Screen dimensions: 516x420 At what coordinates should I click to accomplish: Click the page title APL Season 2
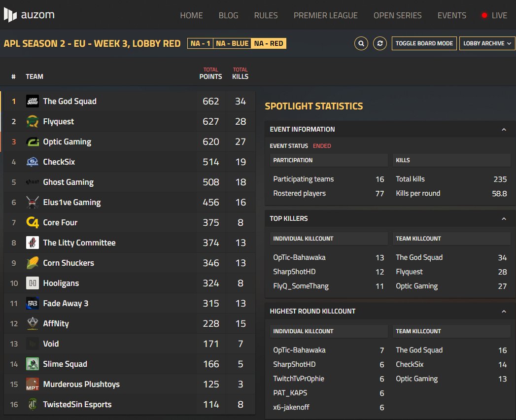[92, 43]
